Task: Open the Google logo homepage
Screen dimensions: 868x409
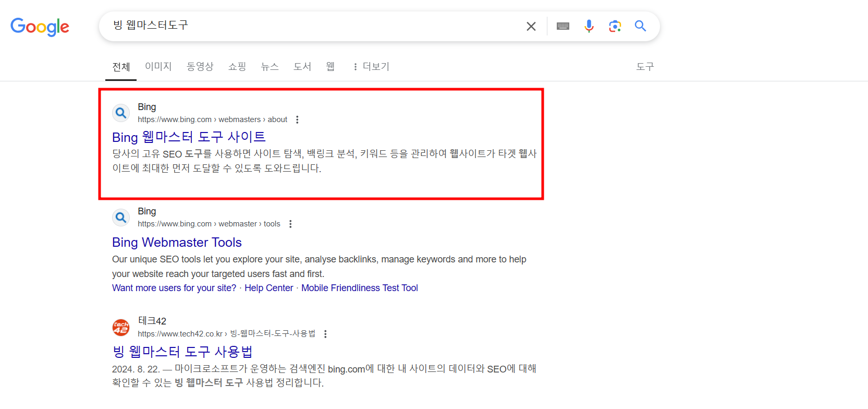Action: point(40,27)
